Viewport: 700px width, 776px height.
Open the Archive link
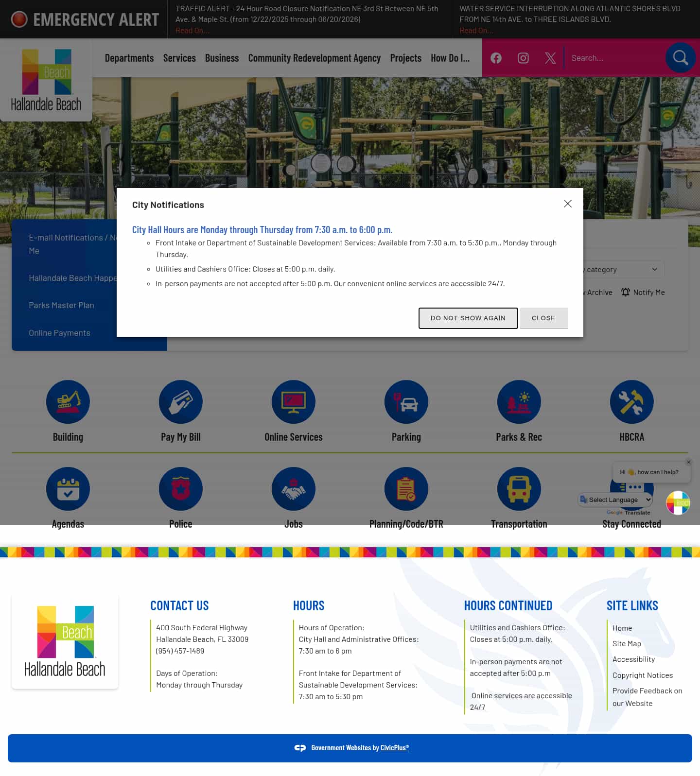(598, 292)
